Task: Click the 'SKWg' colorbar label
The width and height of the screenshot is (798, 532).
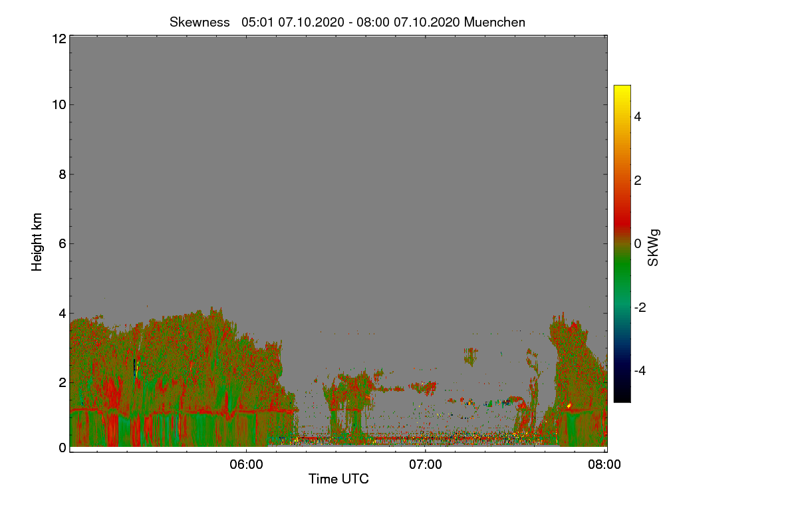Action: tap(654, 248)
